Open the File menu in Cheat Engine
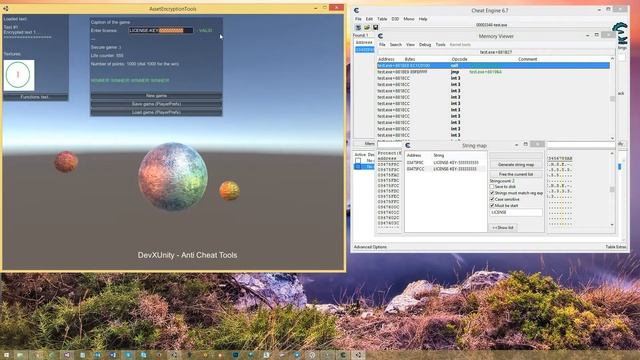 point(358,19)
